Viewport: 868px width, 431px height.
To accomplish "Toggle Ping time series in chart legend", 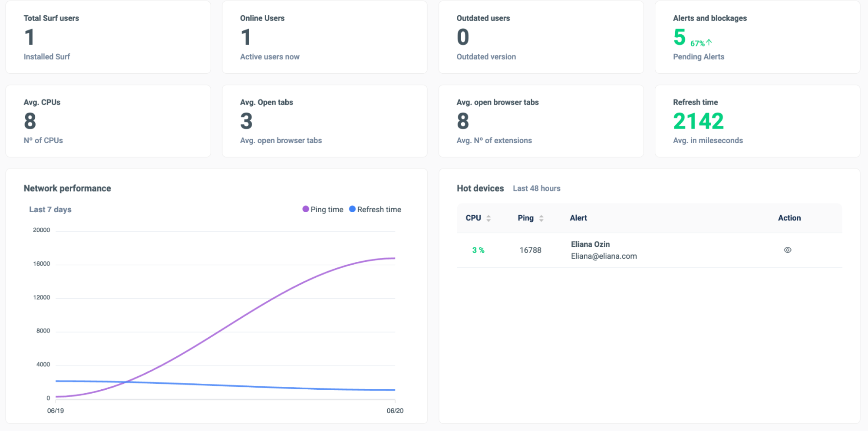I will (x=323, y=210).
